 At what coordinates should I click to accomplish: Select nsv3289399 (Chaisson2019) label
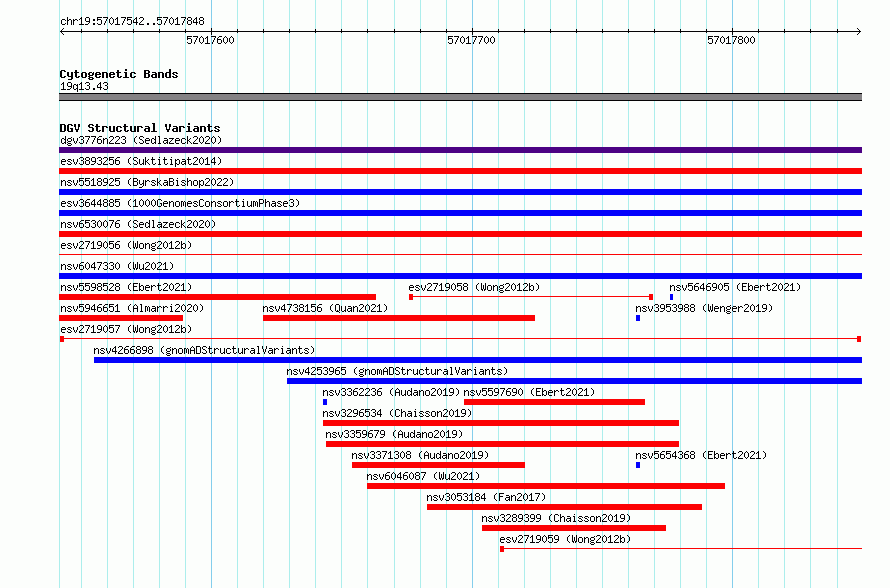pos(556,518)
